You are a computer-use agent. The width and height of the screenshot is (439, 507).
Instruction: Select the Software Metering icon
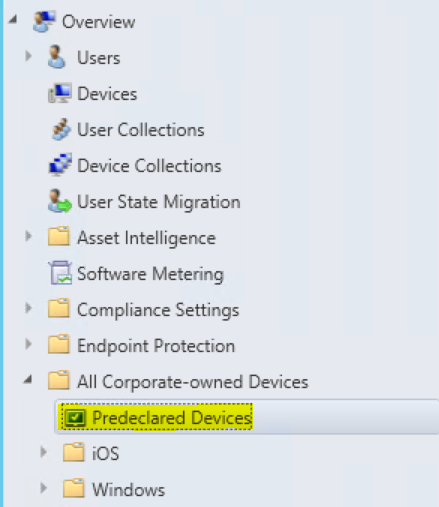[60, 273]
